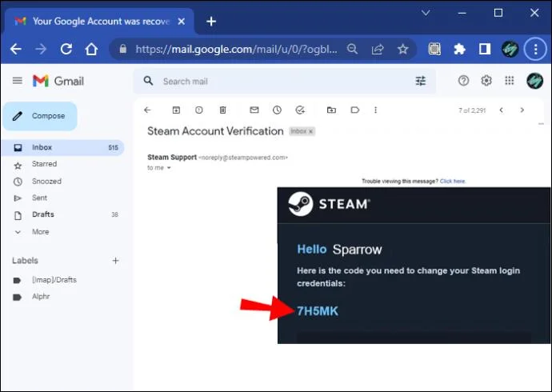
Task: Open the browser side panel
Action: tap(485, 49)
